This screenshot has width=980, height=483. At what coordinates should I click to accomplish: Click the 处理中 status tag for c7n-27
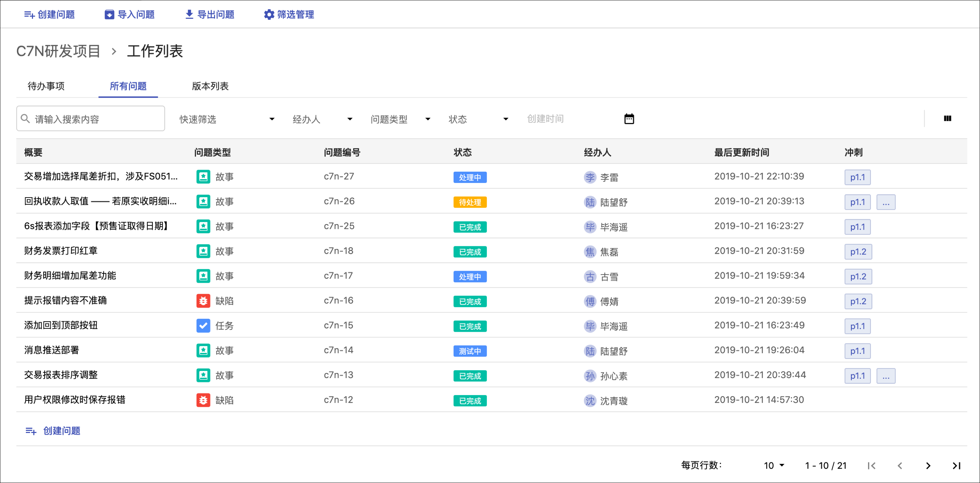[x=470, y=177]
